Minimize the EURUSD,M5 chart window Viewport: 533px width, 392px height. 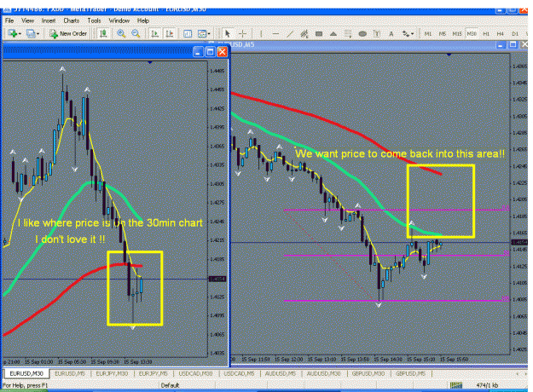click(501, 45)
